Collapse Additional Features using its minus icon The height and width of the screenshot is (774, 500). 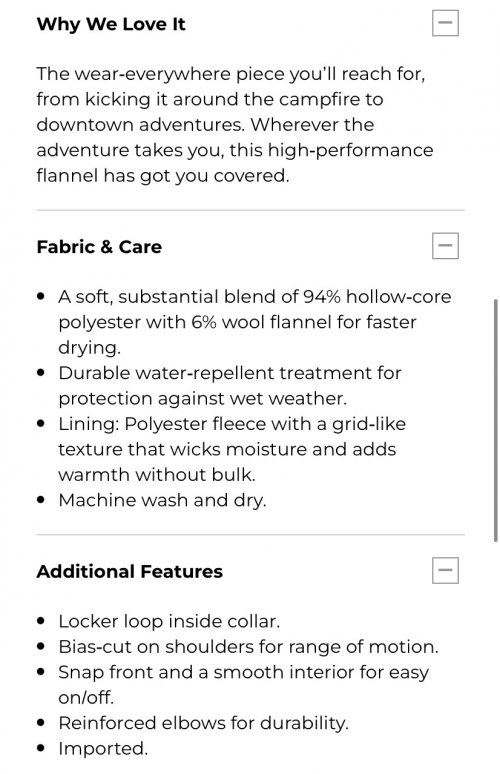tap(445, 571)
